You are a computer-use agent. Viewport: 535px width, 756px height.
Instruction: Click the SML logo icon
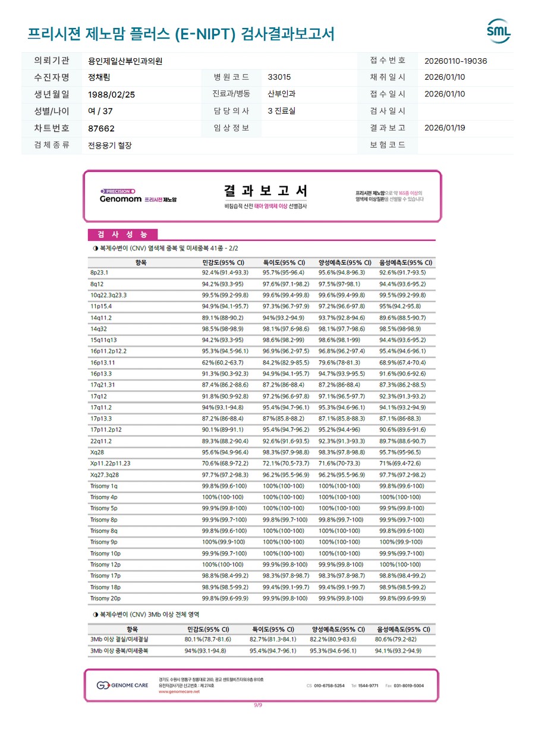click(x=498, y=32)
